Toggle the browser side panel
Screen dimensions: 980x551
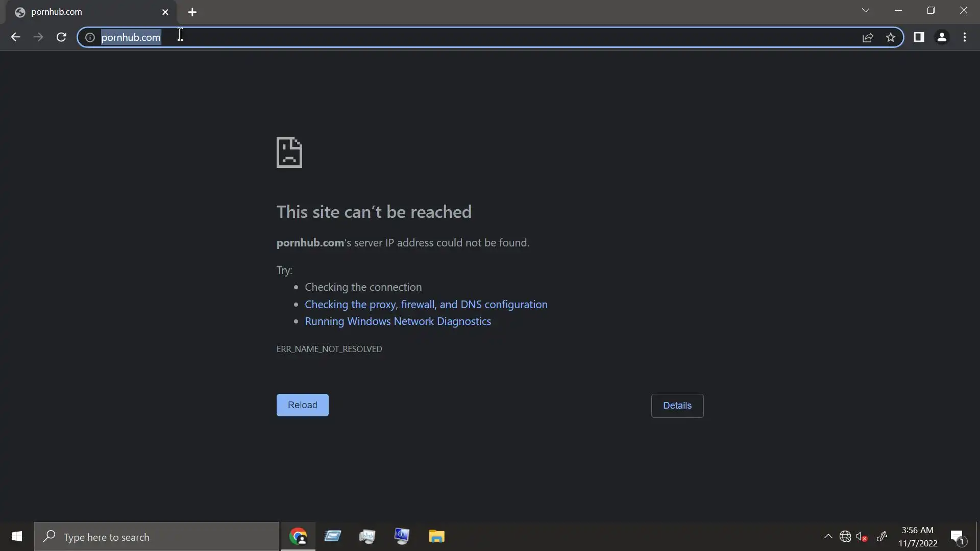click(919, 37)
